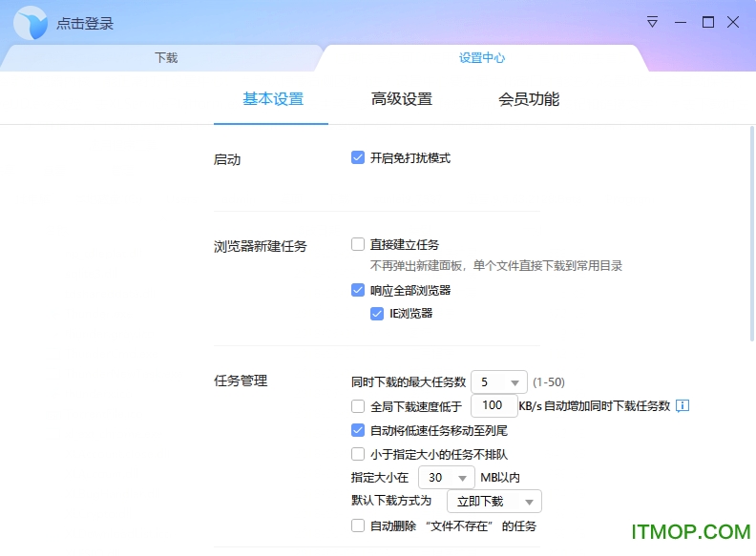Image resolution: width=756 pixels, height=556 pixels.
Task: Click the Xunlei bird logo icon
Action: point(30,23)
